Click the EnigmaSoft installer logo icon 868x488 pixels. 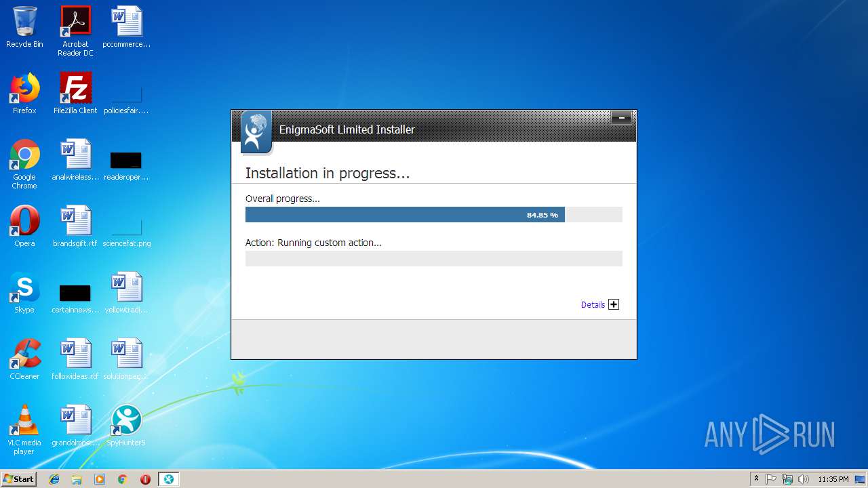pos(256,132)
